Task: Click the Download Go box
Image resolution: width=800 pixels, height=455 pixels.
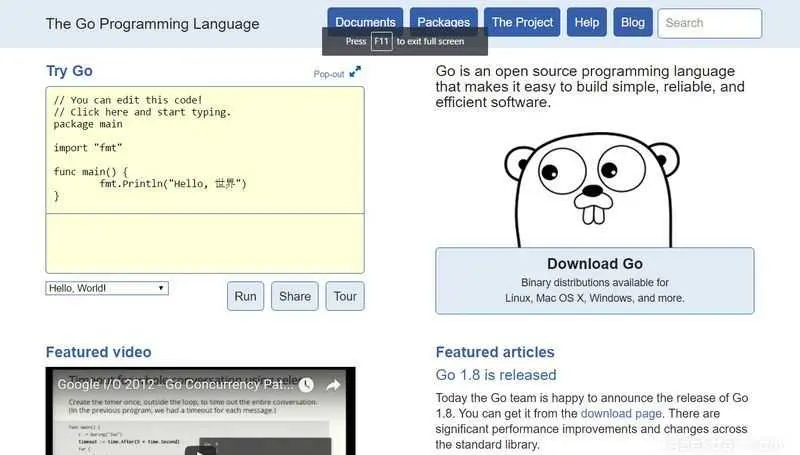Action: (595, 281)
